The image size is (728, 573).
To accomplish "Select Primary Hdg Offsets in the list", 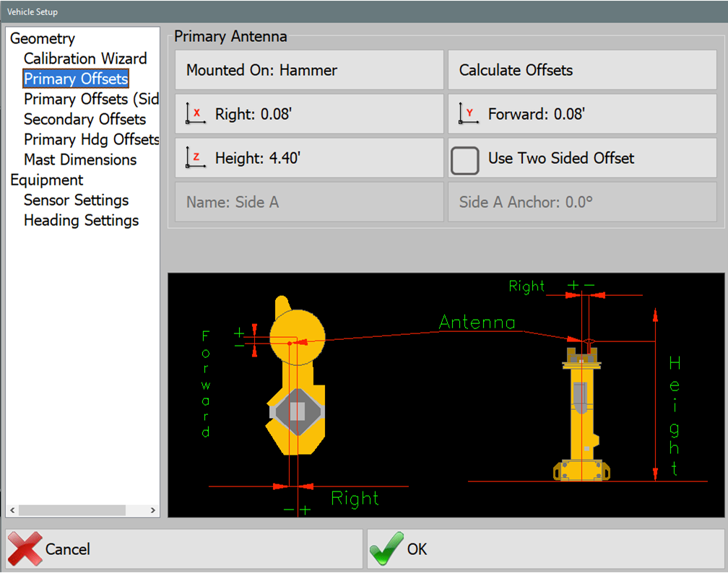I will 91,139.
